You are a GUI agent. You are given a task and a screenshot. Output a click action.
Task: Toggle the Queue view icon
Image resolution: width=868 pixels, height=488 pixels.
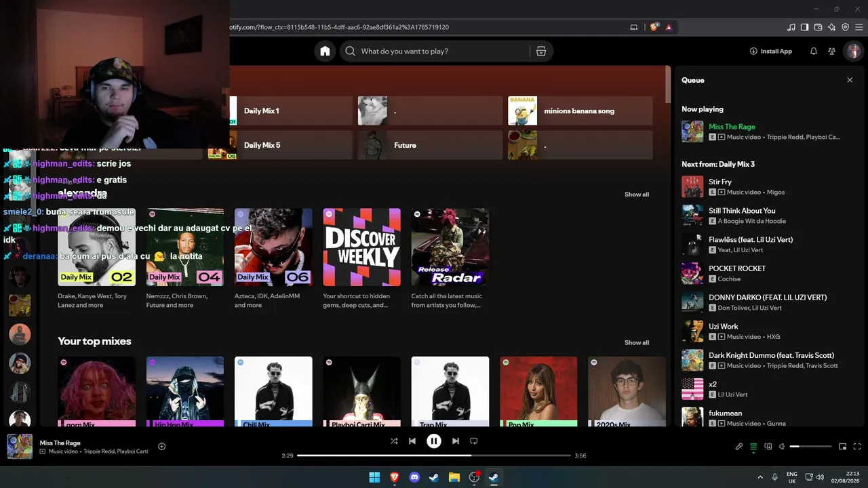753,447
